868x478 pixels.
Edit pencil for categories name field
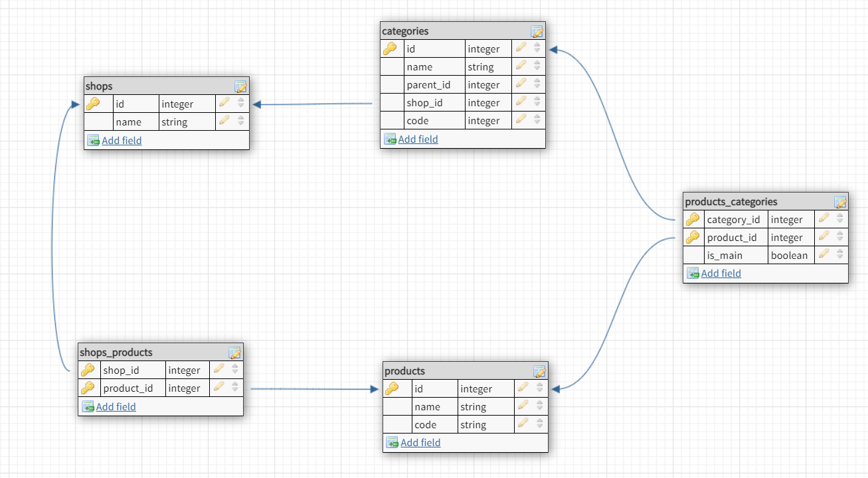[521, 66]
